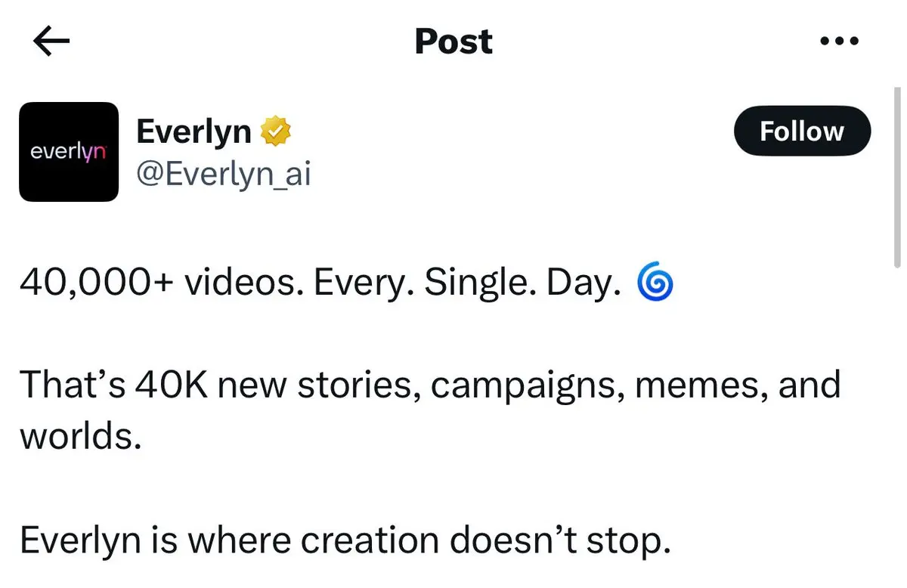Go back using the left arrow
Image resolution: width=907 pixels, height=588 pixels.
point(52,42)
